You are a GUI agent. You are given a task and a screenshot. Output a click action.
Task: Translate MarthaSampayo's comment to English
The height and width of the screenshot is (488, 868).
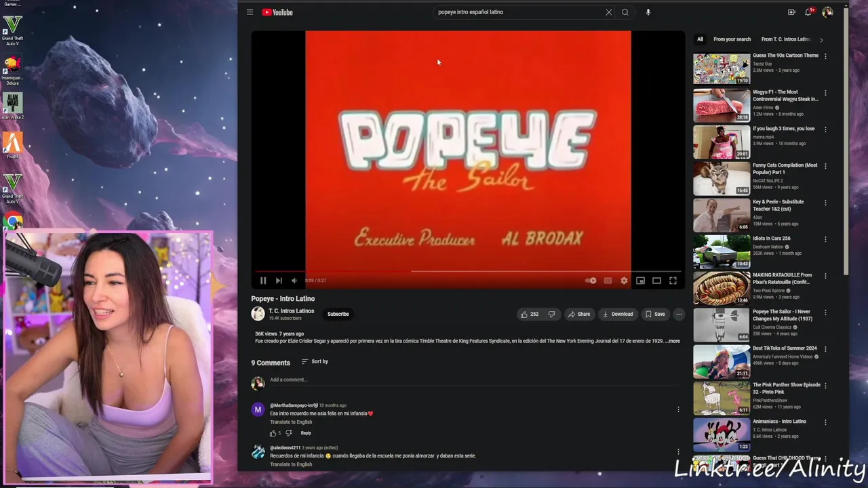(x=291, y=422)
